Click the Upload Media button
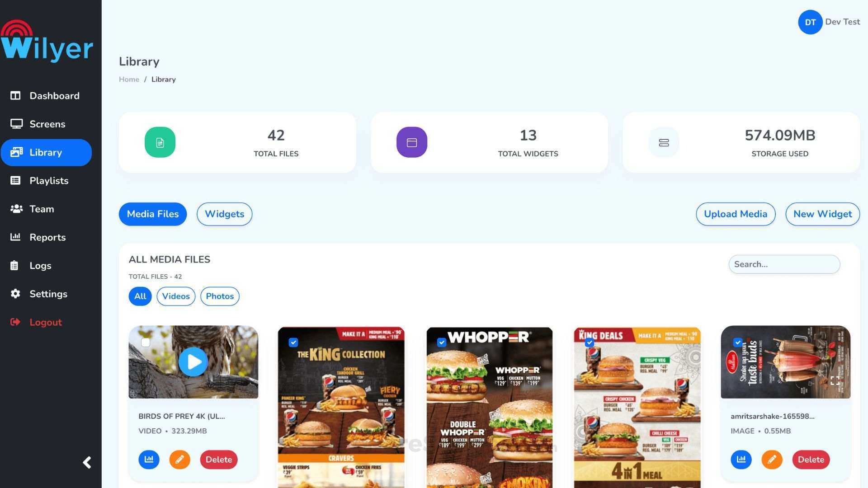Image resolution: width=868 pixels, height=488 pixels. tap(736, 214)
